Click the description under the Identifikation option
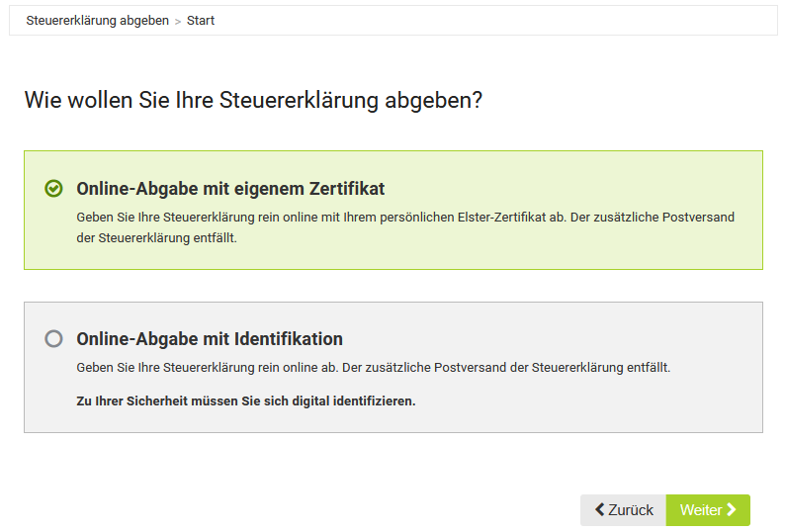The height and width of the screenshot is (532, 785). pyautogui.click(x=373, y=367)
